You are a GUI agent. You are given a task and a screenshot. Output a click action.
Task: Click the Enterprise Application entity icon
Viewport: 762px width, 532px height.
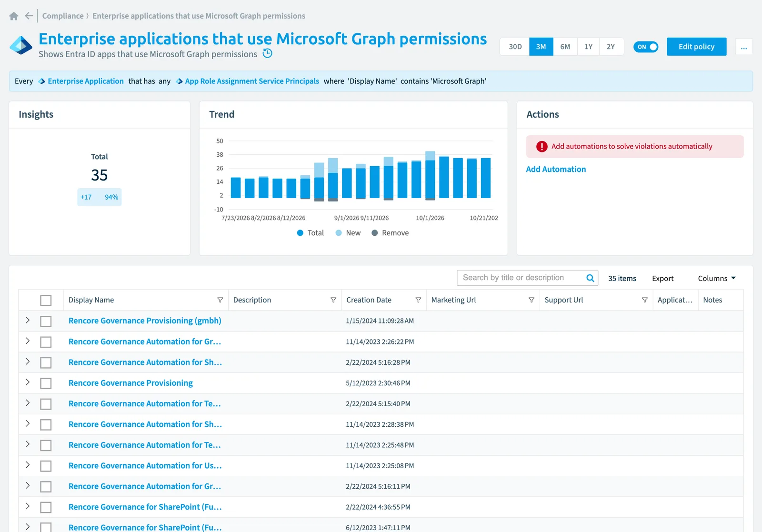[x=42, y=81]
